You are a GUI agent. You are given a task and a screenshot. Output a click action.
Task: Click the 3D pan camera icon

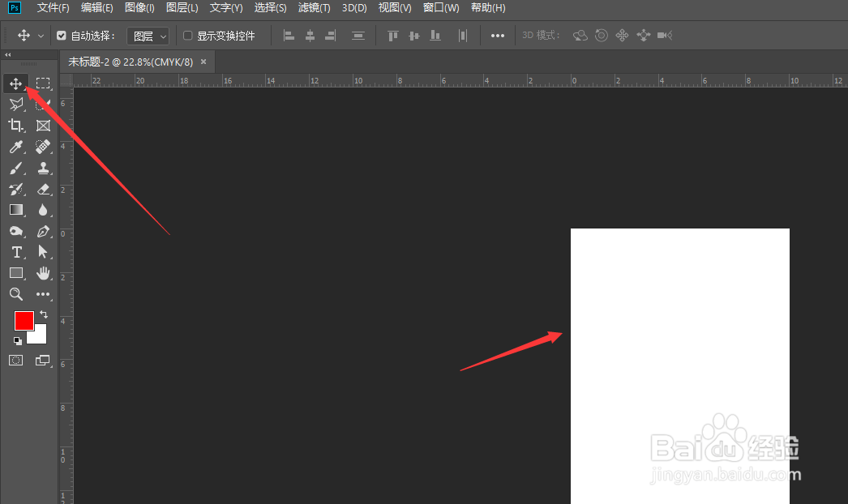pyautogui.click(x=622, y=36)
